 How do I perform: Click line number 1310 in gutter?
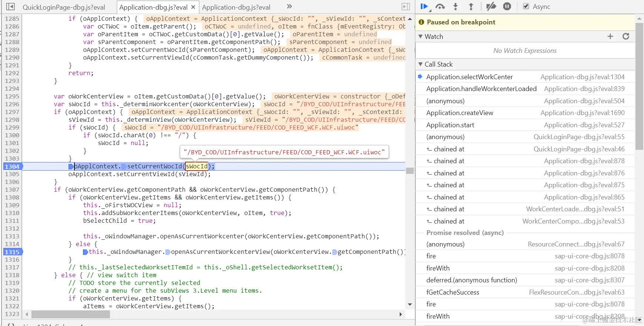click(12, 213)
